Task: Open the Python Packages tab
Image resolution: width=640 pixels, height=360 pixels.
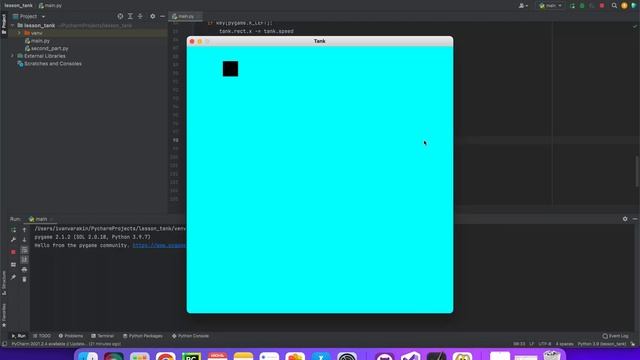Action: 143,336
